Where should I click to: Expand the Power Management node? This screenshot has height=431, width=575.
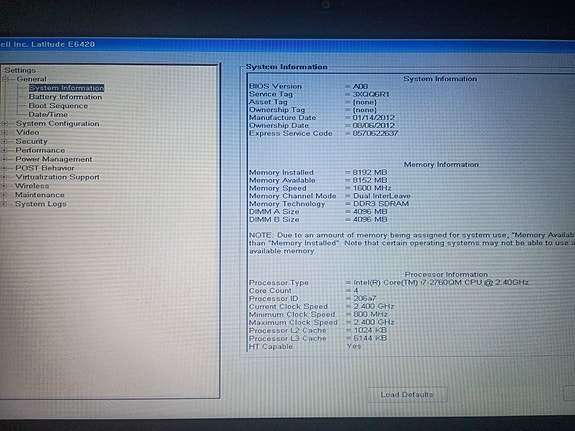(4, 160)
